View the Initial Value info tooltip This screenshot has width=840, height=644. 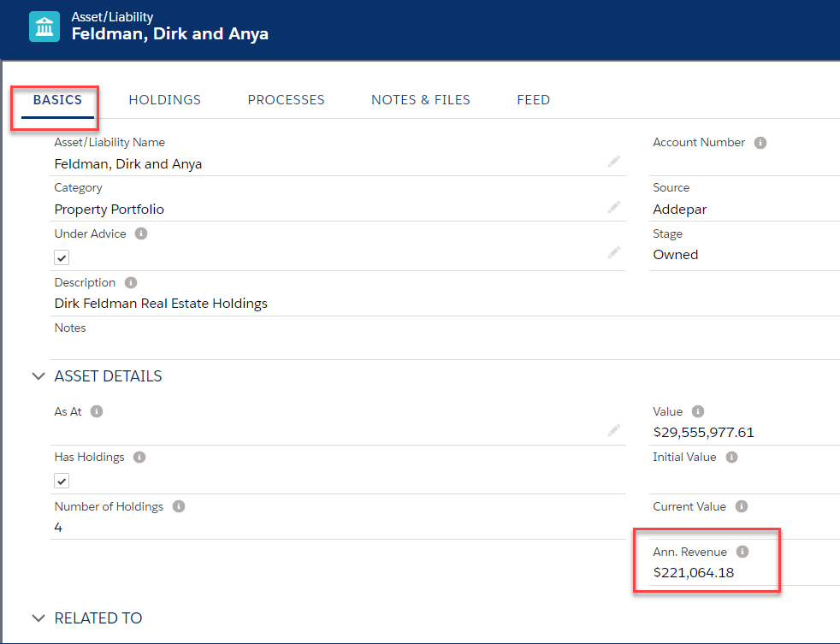[x=731, y=457]
